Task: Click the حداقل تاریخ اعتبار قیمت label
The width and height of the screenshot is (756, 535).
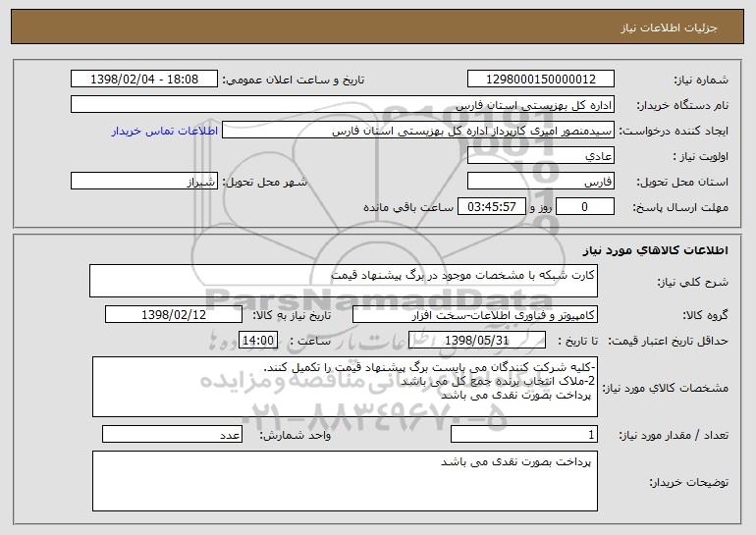Action: pyautogui.click(x=668, y=342)
